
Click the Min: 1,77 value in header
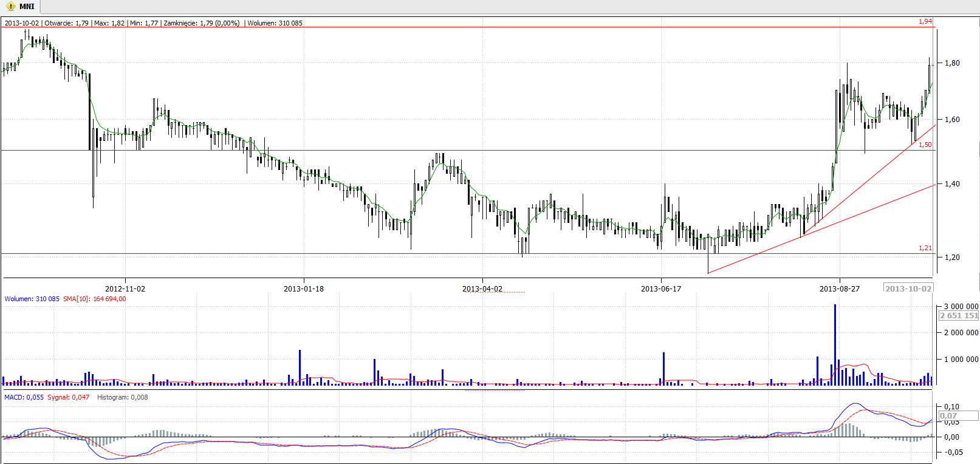click(144, 23)
